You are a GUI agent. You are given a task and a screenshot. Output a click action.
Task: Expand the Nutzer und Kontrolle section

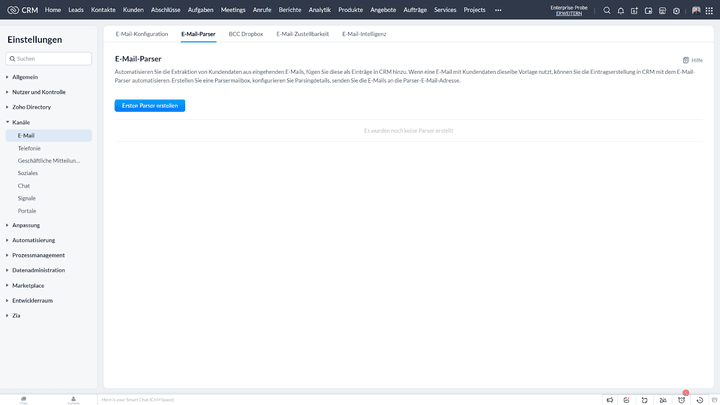coord(39,92)
